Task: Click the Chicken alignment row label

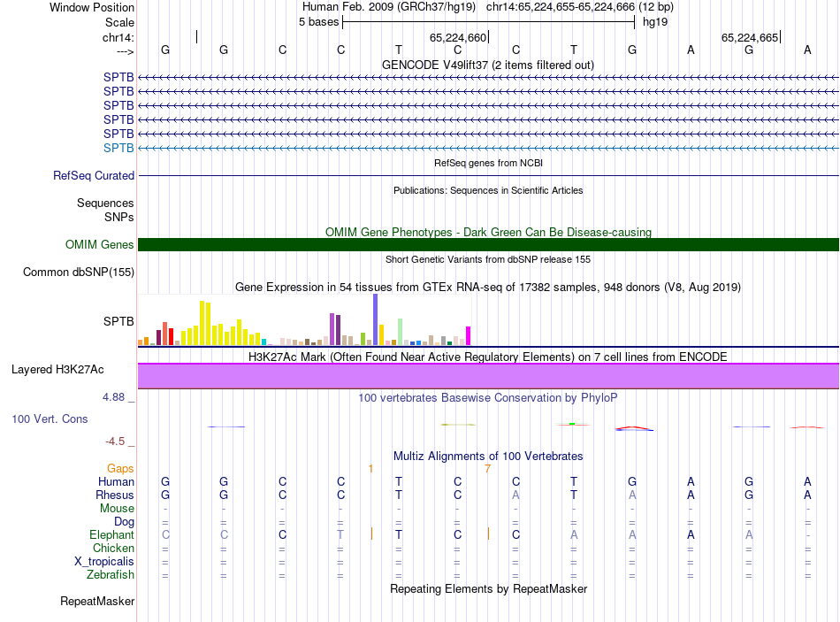Action: (x=113, y=548)
